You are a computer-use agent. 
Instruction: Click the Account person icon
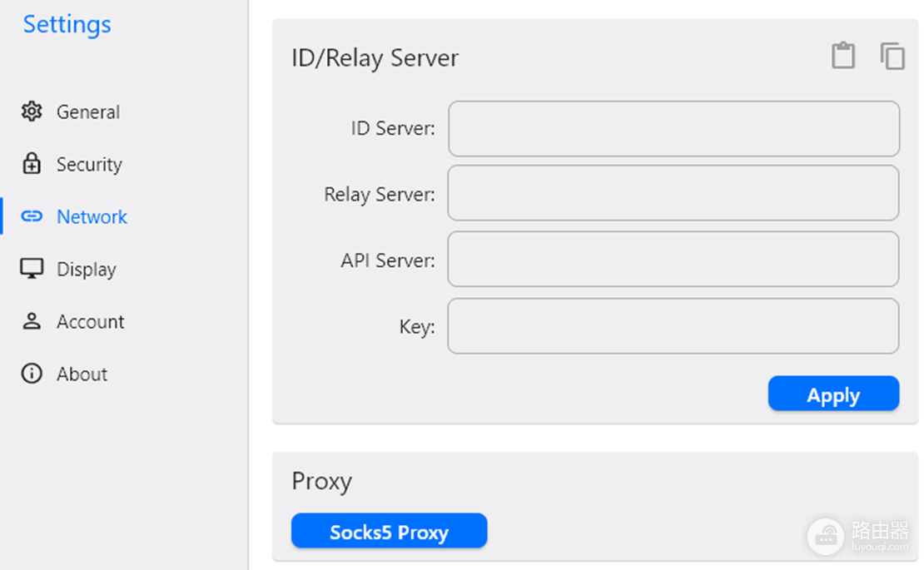[x=32, y=321]
